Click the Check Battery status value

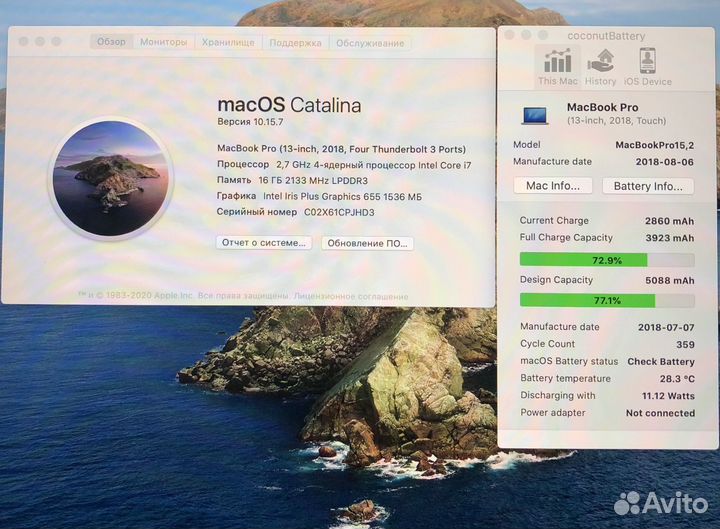(661, 362)
